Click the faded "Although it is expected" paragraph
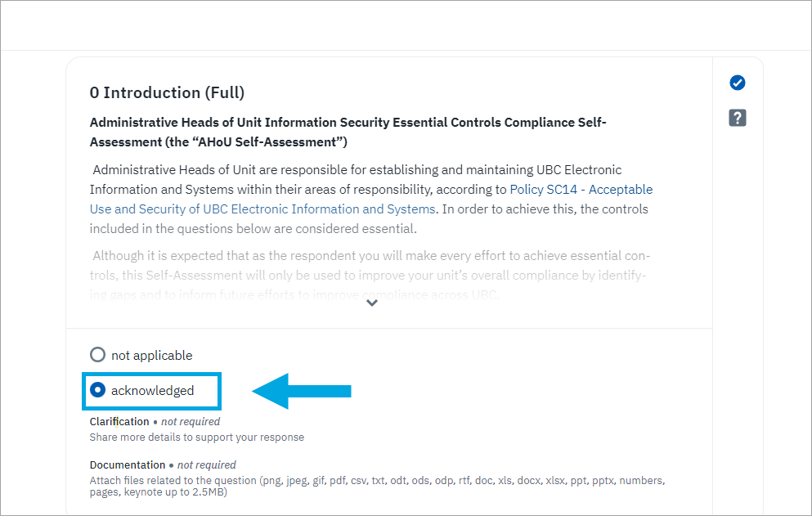812x516 pixels. tap(368, 275)
